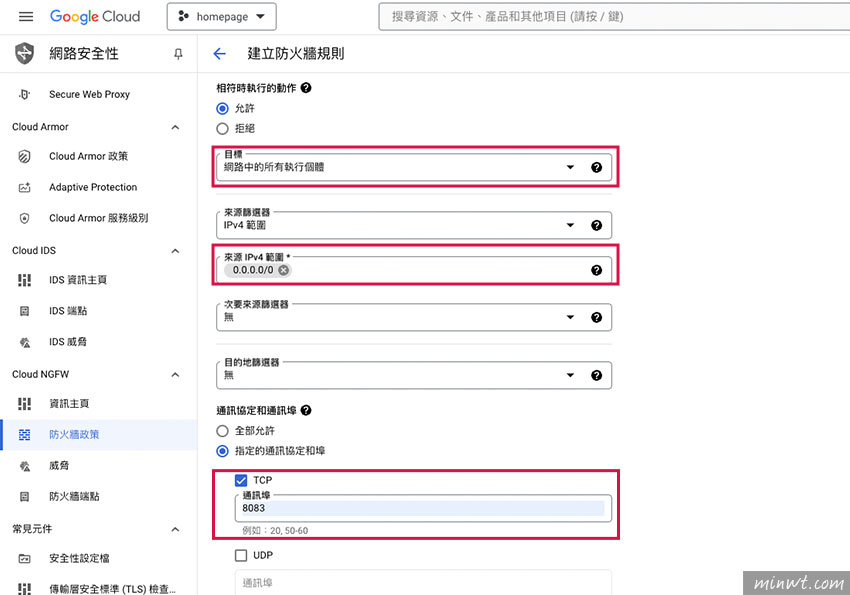The height and width of the screenshot is (595, 850).
Task: Open Cloud NGFW 資訊主頁 page
Action: (x=69, y=404)
